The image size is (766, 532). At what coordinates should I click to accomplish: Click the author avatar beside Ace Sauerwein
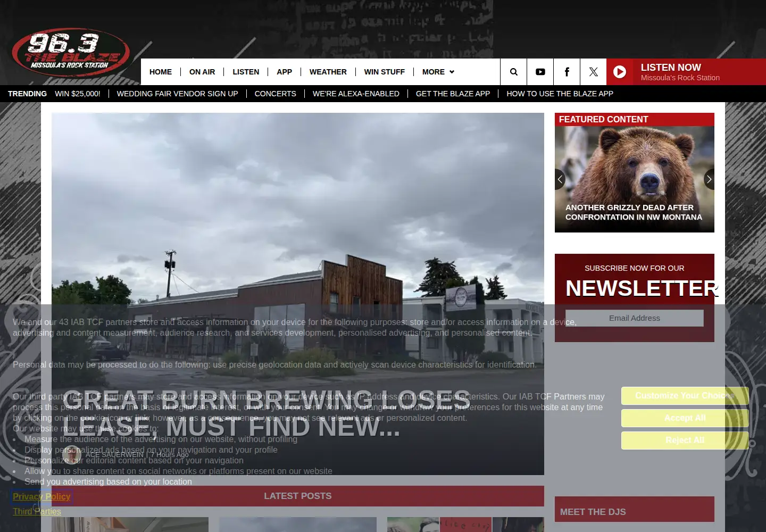72,455
